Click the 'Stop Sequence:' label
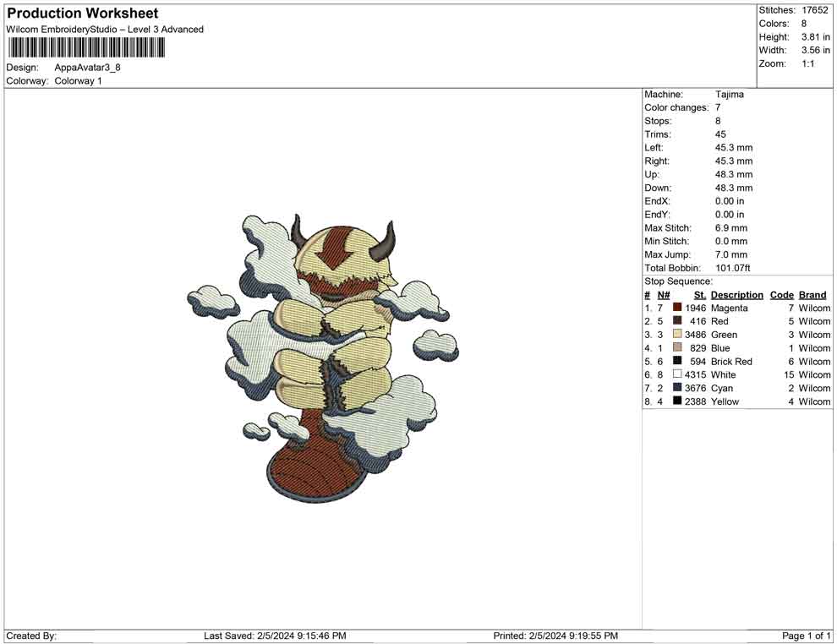This screenshot has width=837, height=644. [x=678, y=281]
